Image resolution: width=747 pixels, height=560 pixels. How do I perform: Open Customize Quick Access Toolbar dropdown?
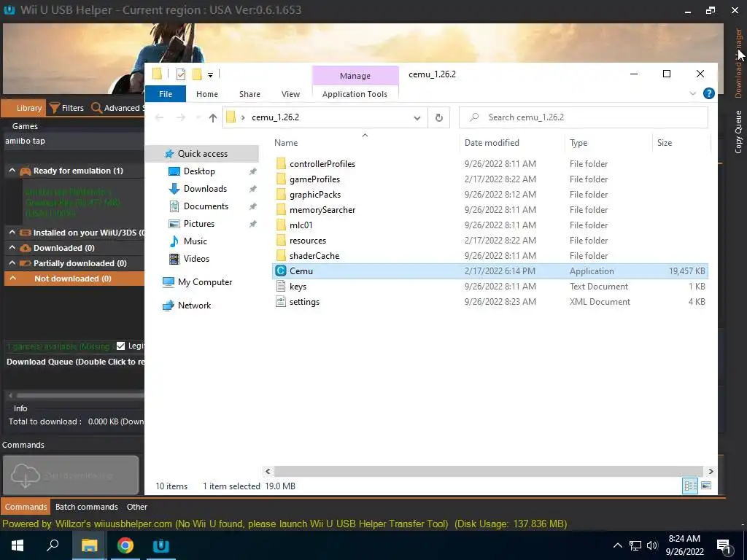click(x=210, y=75)
